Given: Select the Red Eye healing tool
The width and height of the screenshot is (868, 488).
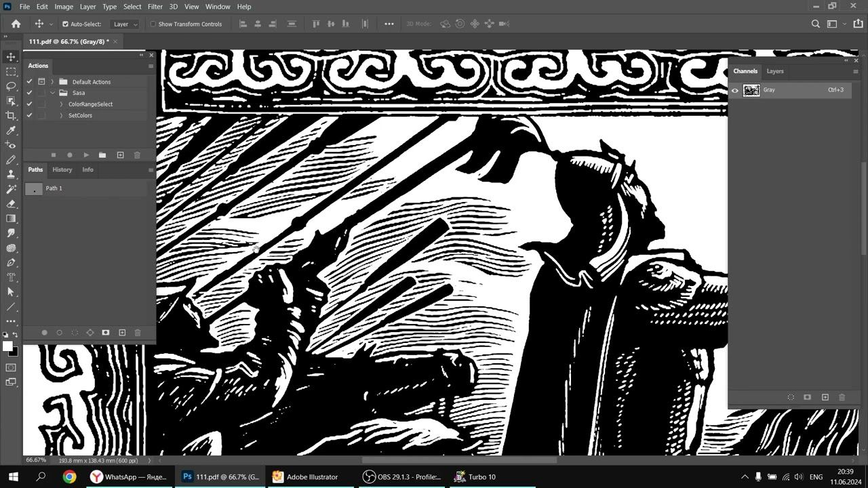Looking at the screenshot, I should pos(11,145).
